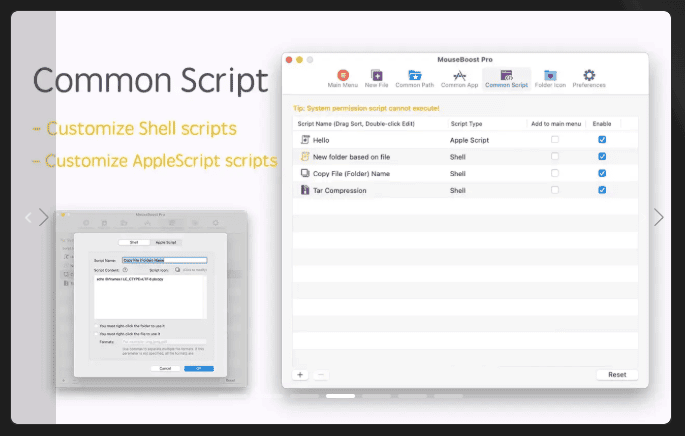Check Add to main menu for New folder
This screenshot has height=436, width=685.
pos(555,156)
